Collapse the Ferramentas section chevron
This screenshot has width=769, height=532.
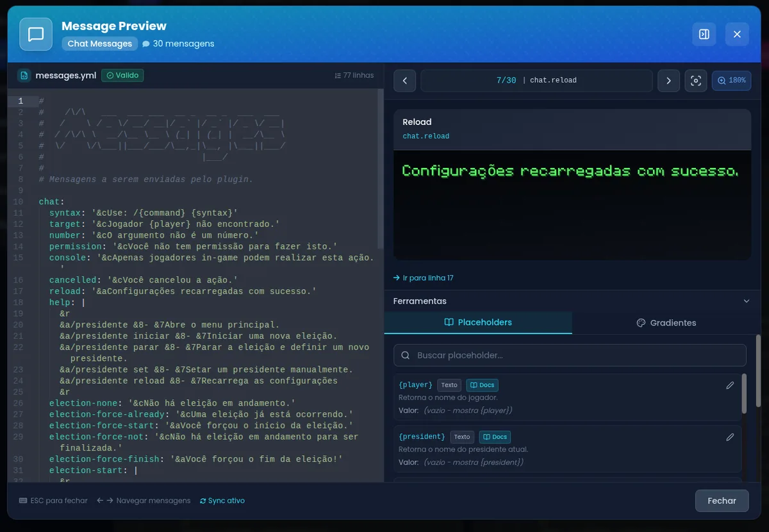[746, 301]
